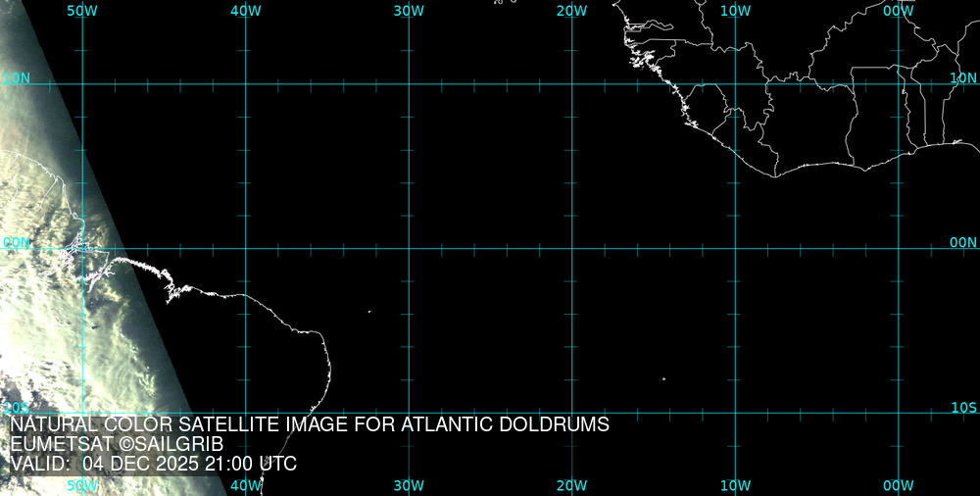Click the tiny island near 15W south of equator
Viewport: 980px width, 496px height.
pyautogui.click(x=663, y=379)
